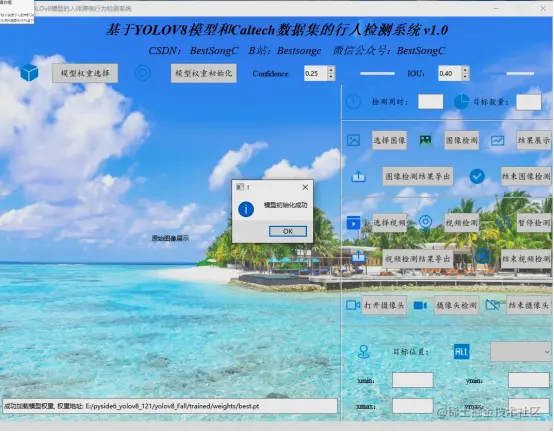554x432 pixels.
Task: Click the IOU 0.40 value field
Action: click(x=450, y=73)
